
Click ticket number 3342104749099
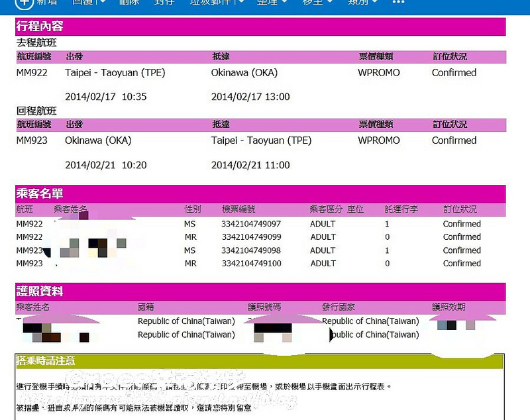click(251, 237)
